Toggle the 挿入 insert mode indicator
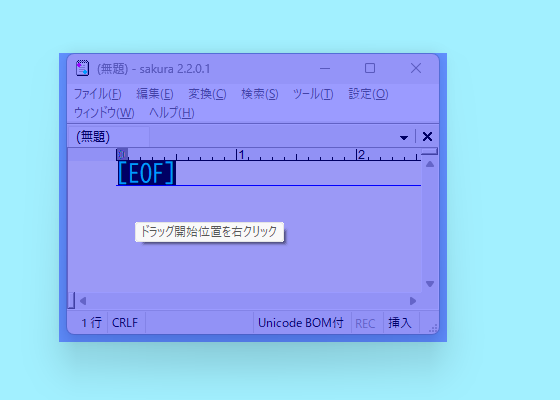This screenshot has height=400, width=560. [x=400, y=323]
